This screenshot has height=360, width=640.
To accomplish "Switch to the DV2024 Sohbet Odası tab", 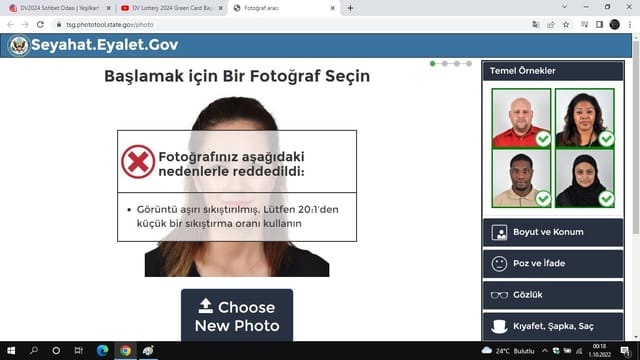I will pyautogui.click(x=59, y=8).
